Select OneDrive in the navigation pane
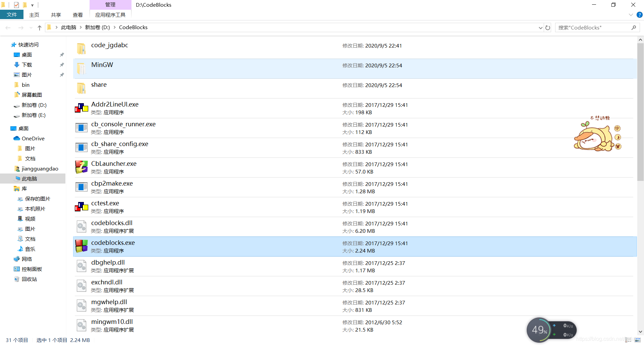The image size is (644, 345). point(33,138)
